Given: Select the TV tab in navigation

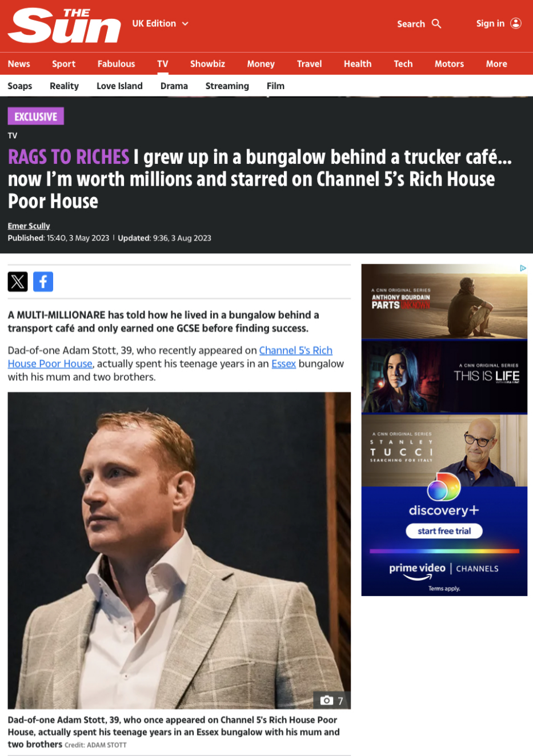Looking at the screenshot, I should pos(163,64).
